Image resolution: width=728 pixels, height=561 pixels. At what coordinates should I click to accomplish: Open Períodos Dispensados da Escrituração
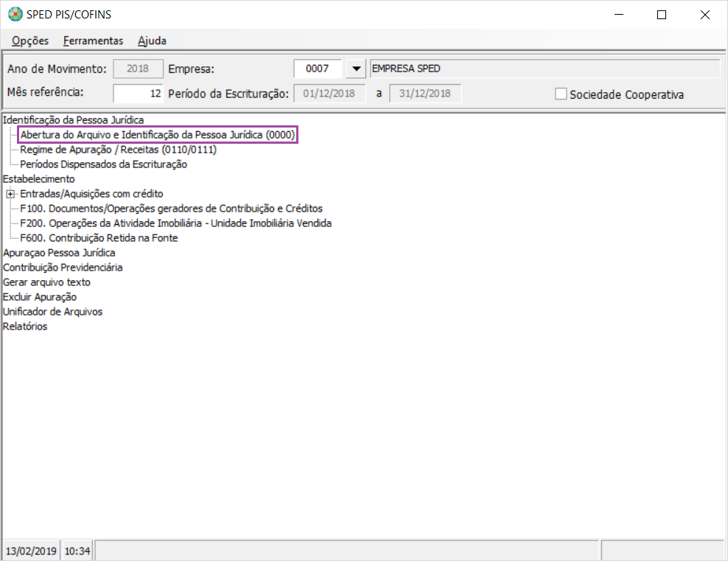tap(103, 164)
